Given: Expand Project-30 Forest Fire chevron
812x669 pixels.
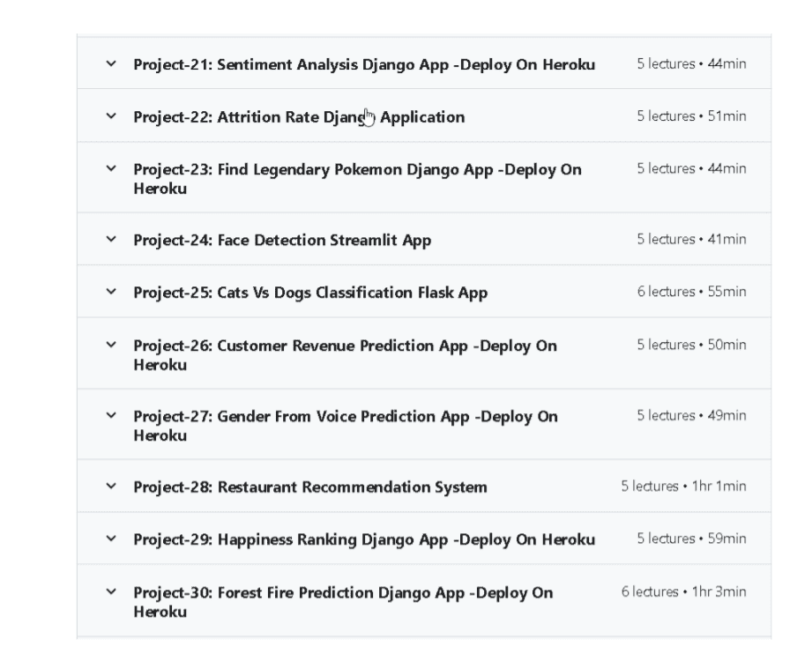Looking at the screenshot, I should [x=111, y=591].
